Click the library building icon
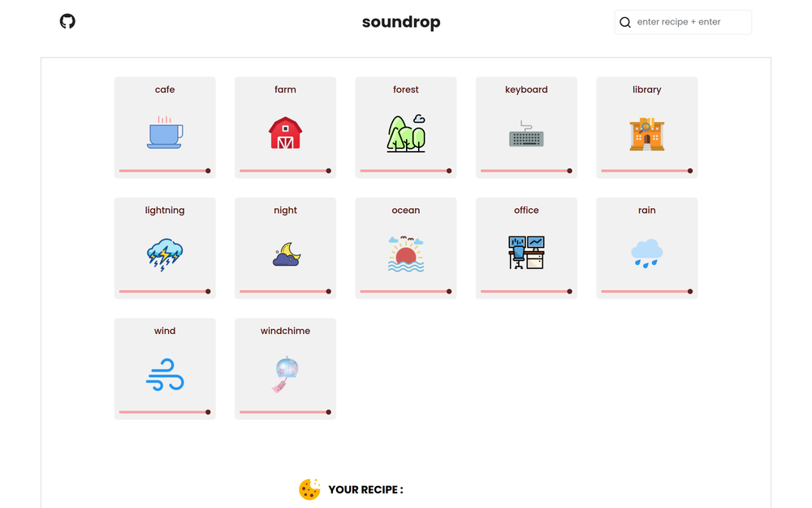Viewport: 812px width, 508px height. 647,134
